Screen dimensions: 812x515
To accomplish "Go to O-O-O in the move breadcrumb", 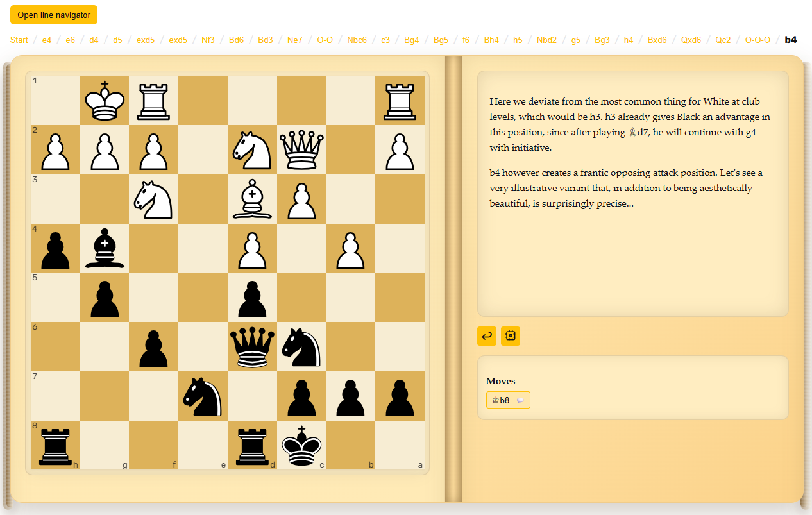I will [757, 40].
